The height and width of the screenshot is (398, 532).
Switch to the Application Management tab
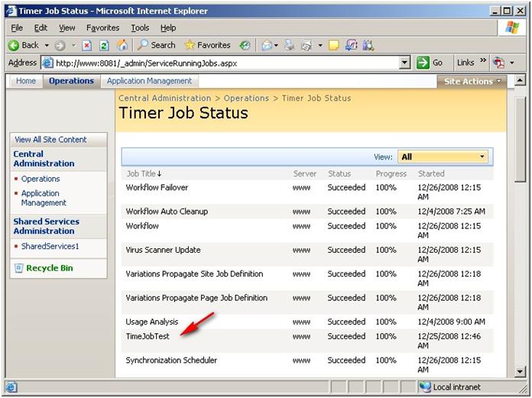149,81
